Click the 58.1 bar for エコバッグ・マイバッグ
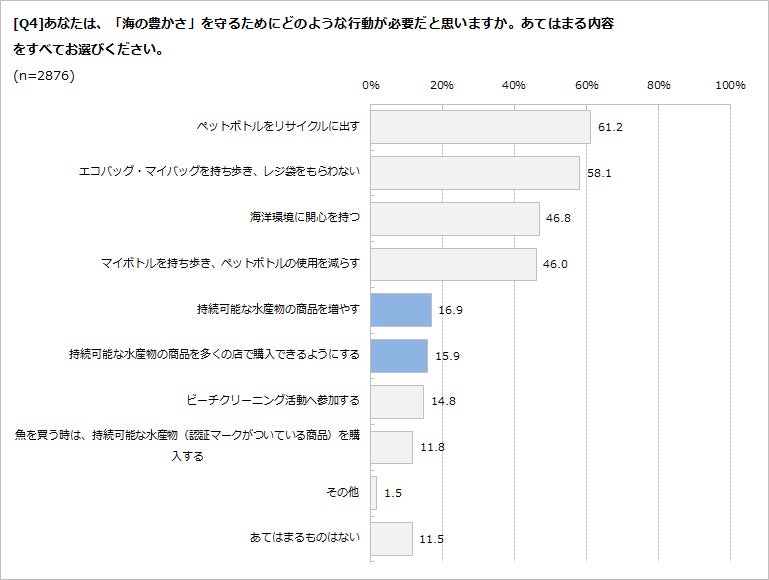Viewport: 769px width, 580px height. pyautogui.click(x=475, y=172)
